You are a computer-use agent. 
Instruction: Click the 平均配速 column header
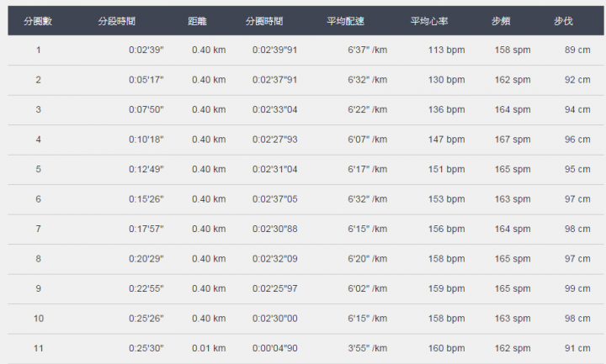click(346, 21)
